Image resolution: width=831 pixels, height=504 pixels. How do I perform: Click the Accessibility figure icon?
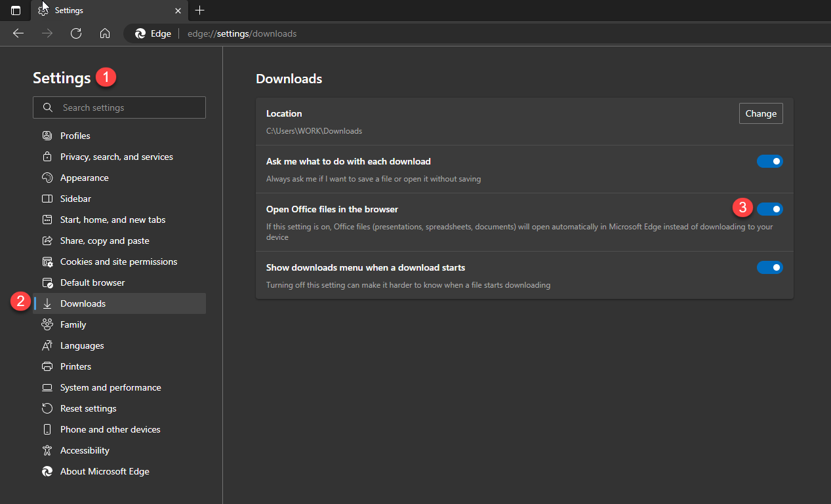[47, 450]
